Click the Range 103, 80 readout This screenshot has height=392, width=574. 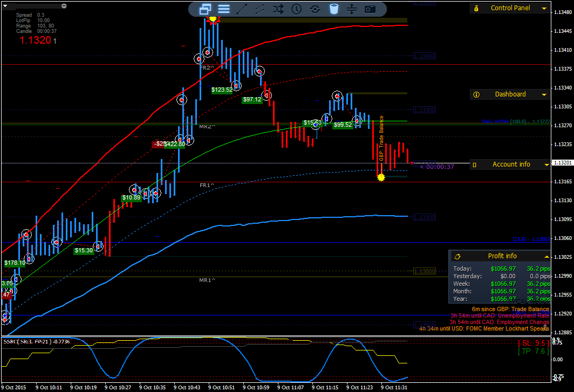click(35, 26)
